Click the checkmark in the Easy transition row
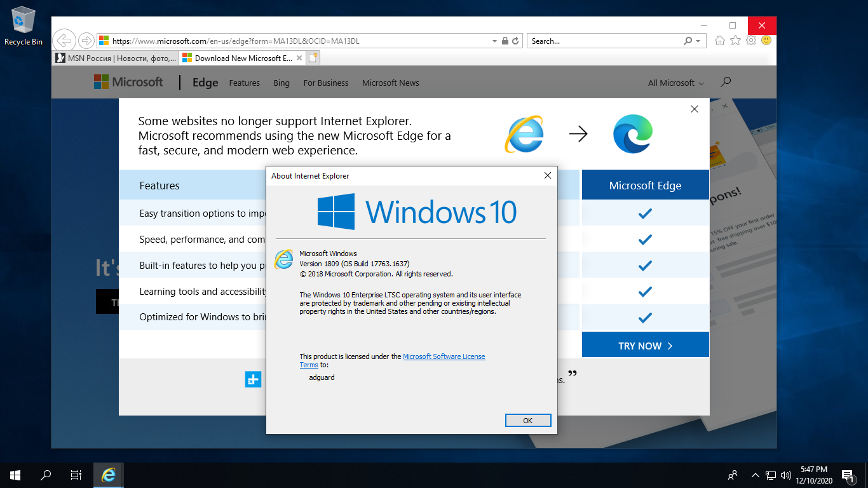The height and width of the screenshot is (488, 868). (645, 213)
